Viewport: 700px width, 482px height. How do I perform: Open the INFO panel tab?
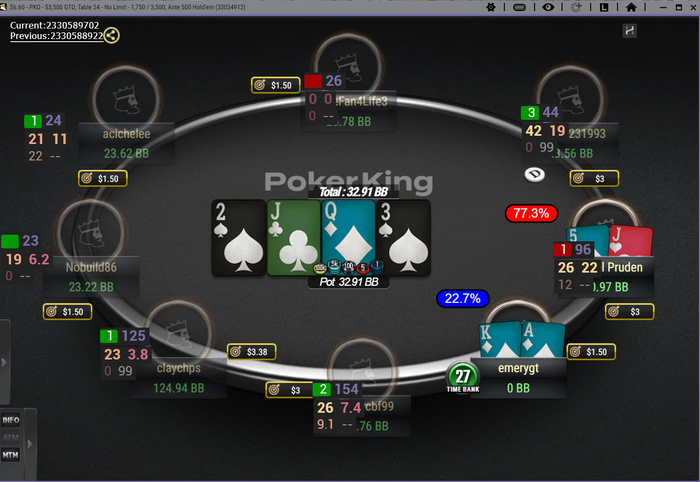pos(11,420)
